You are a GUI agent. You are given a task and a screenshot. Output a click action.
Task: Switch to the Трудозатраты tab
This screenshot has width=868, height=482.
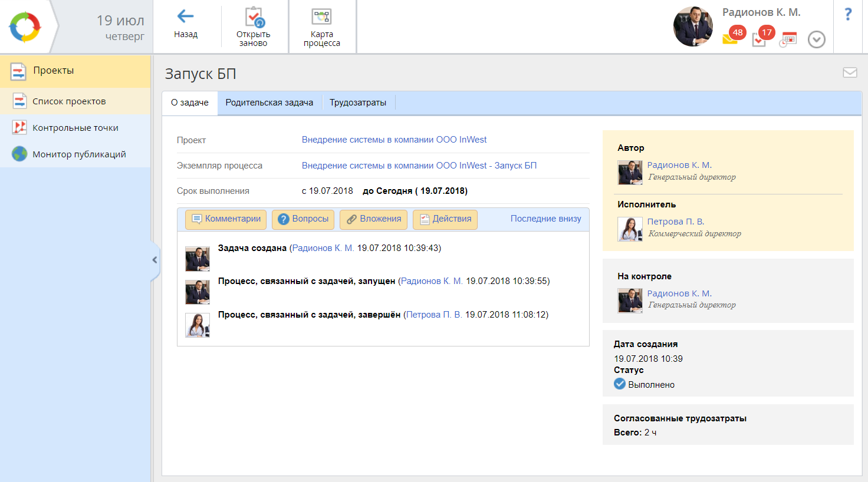coord(357,103)
